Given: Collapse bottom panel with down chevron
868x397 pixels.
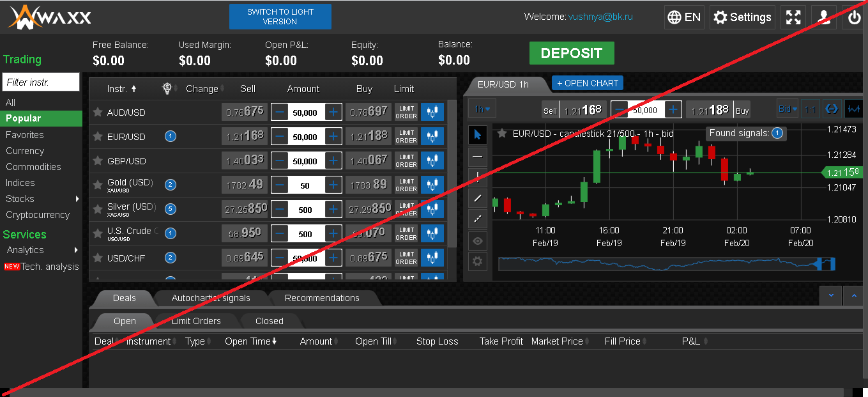Looking at the screenshot, I should click(x=831, y=295).
